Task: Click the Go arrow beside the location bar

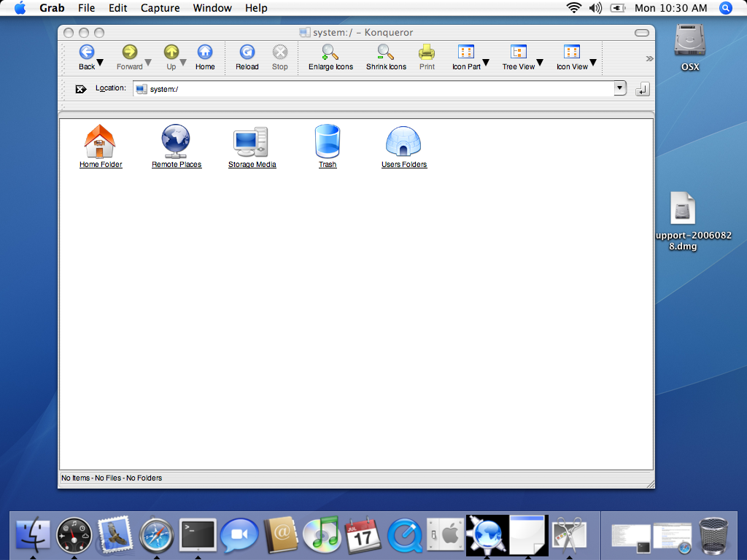Action: coord(642,89)
